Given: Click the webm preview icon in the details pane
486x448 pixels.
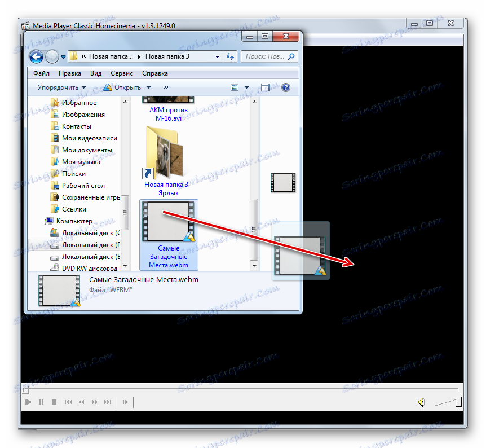Looking at the screenshot, I should tap(59, 291).
